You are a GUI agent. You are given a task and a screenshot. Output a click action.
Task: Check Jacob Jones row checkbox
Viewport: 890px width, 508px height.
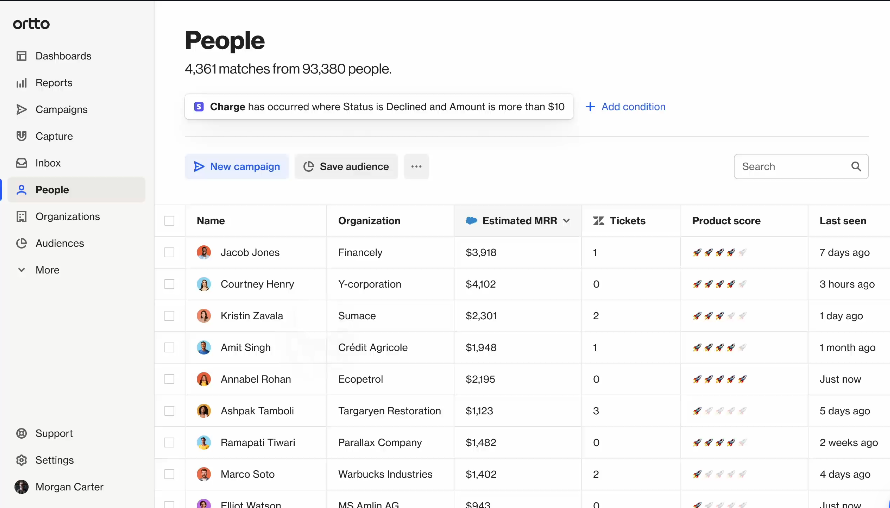[169, 252]
